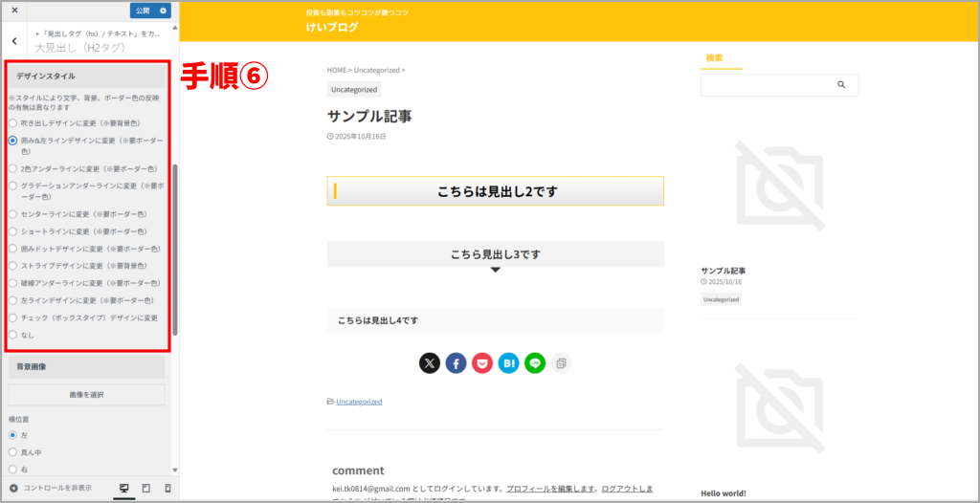
Task: Select the なし design style option
Action: click(x=13, y=335)
